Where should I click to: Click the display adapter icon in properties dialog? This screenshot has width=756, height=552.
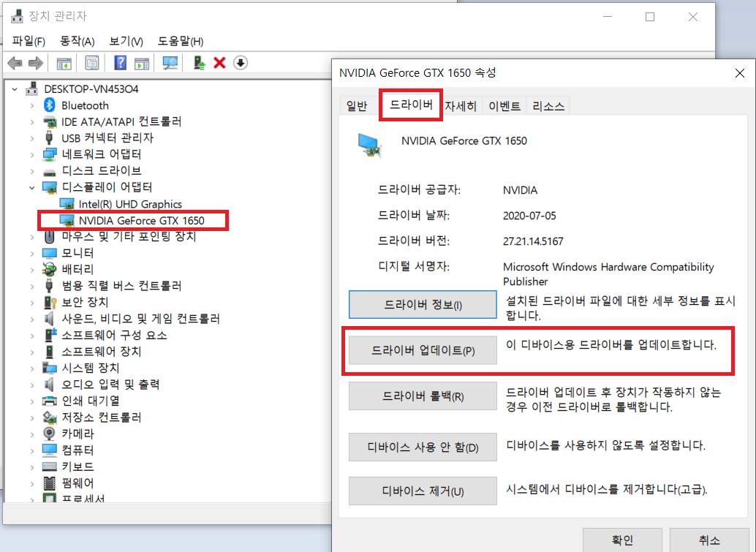click(370, 145)
